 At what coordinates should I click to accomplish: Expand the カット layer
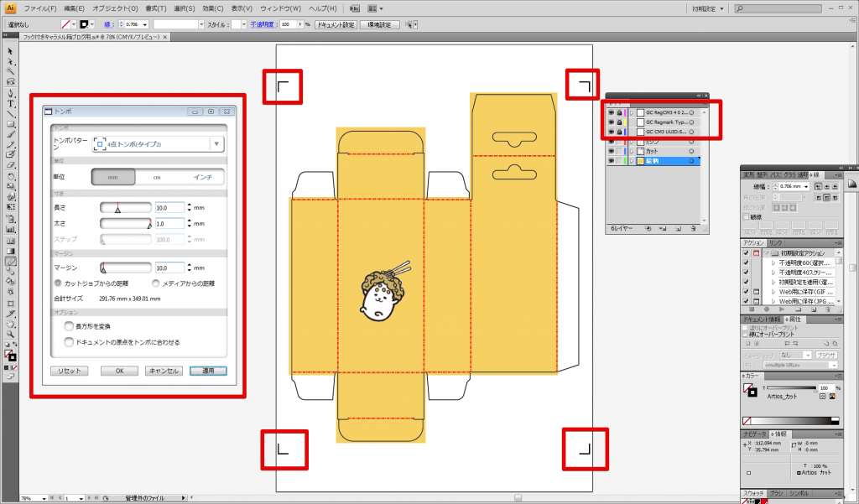(632, 151)
